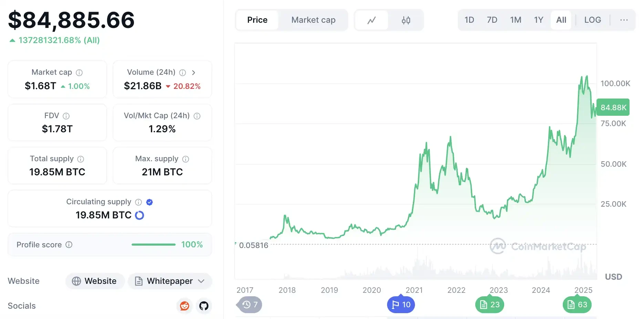Click the Profile score info icon
Screen dimensions: 644x319
pyautogui.click(x=69, y=245)
